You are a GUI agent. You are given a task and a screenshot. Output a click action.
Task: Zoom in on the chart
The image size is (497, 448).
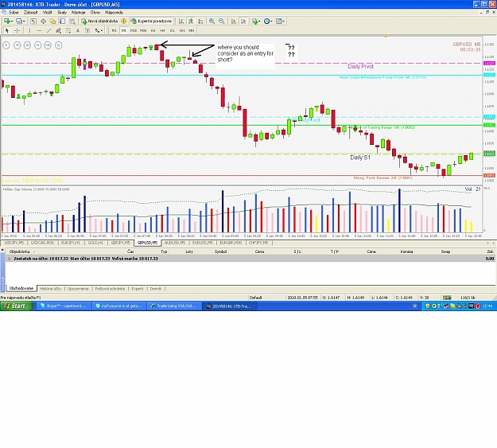tap(212, 21)
